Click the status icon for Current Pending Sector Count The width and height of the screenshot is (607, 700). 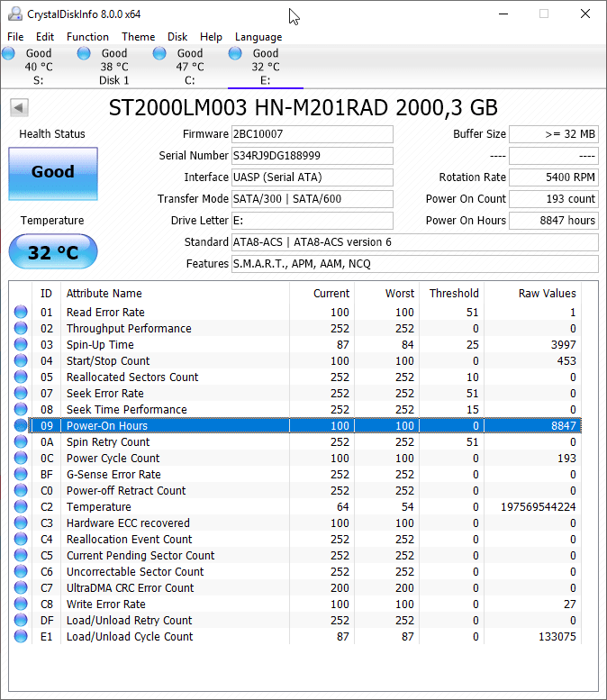point(21,555)
